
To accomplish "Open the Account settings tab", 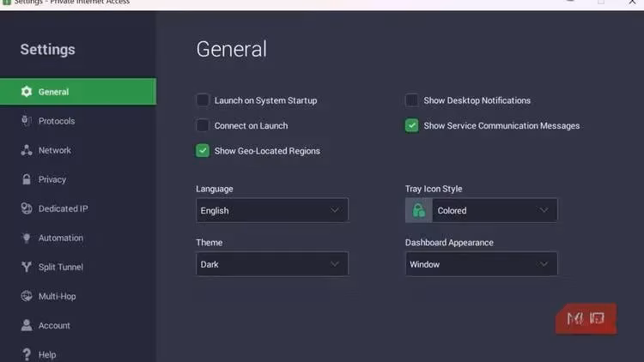I will 53,325.
